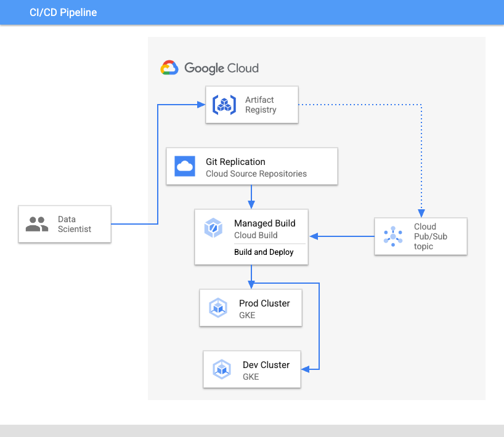Open the Artifact Registry node
This screenshot has width=504, height=437.
251,105
